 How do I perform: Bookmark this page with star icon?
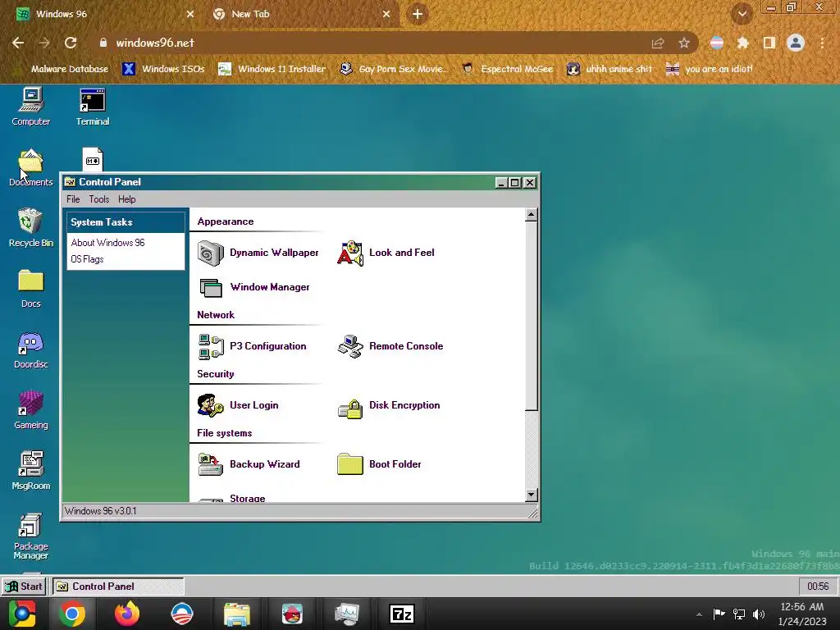click(684, 43)
